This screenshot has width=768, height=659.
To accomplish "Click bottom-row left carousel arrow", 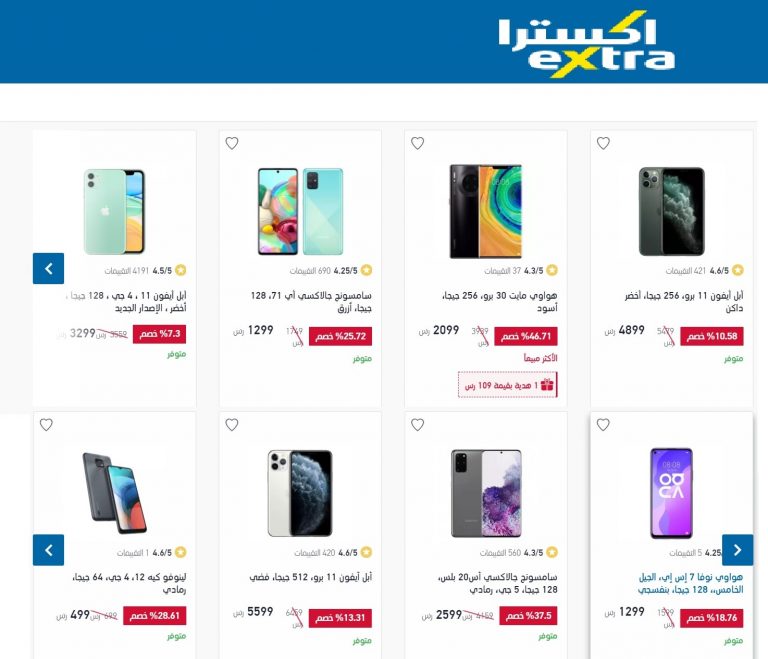I will (48, 550).
